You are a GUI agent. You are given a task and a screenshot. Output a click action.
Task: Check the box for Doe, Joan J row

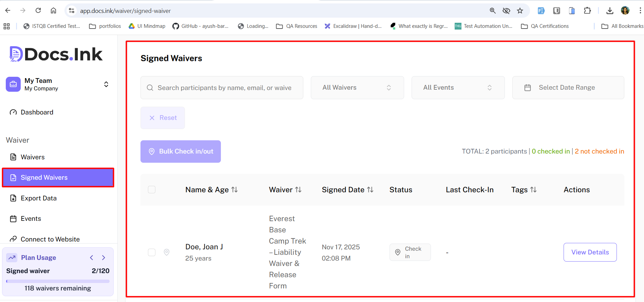click(x=152, y=252)
